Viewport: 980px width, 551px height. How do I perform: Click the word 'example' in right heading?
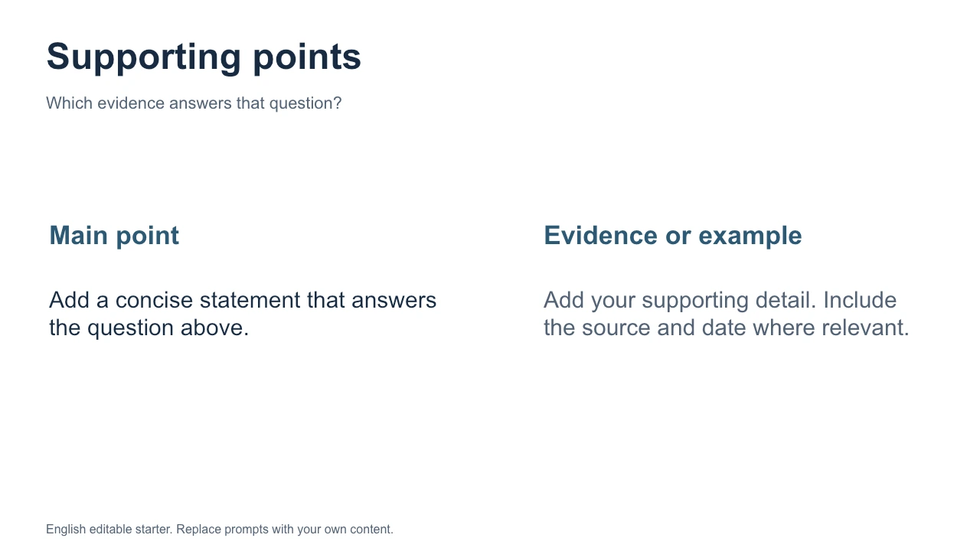pos(750,236)
